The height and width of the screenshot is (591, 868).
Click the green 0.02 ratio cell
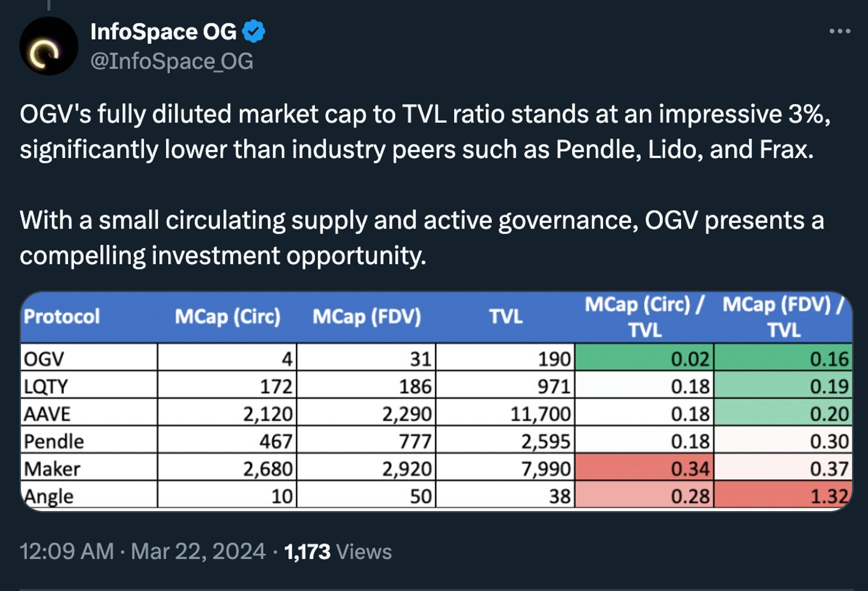(645, 359)
